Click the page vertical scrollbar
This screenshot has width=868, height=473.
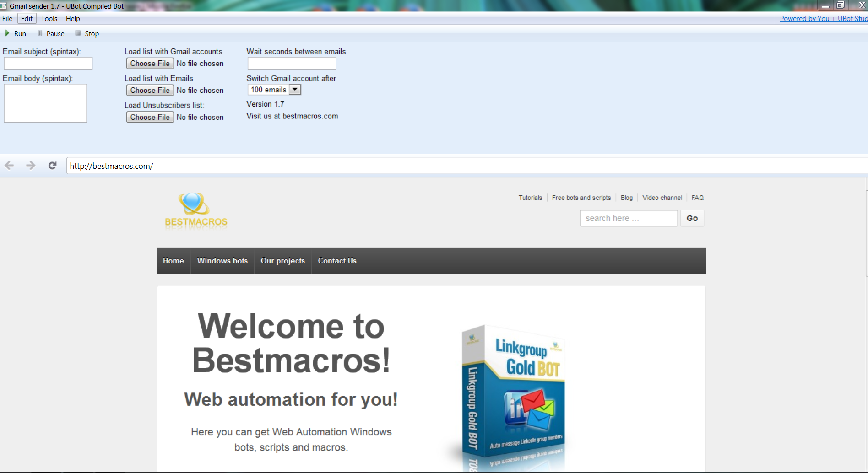(x=866, y=233)
